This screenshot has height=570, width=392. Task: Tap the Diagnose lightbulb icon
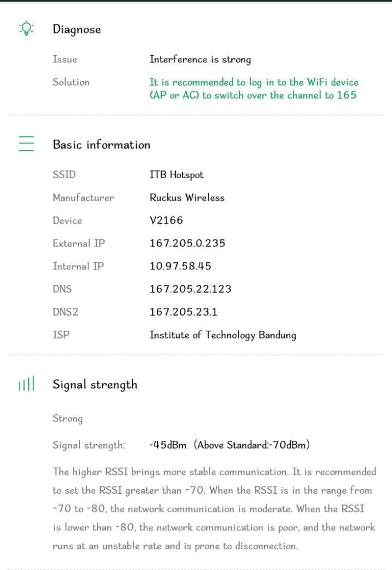pos(26,28)
